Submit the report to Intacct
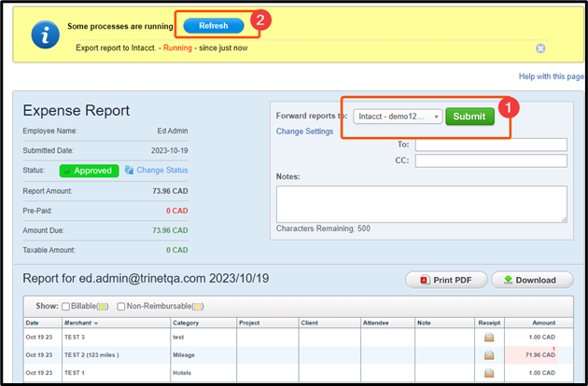 point(469,117)
